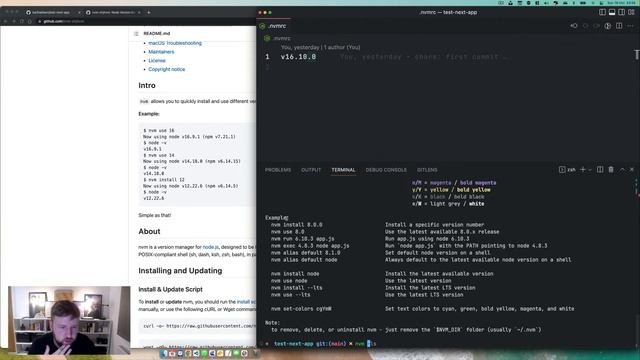Kill terminal with the trash icon

pos(611,169)
